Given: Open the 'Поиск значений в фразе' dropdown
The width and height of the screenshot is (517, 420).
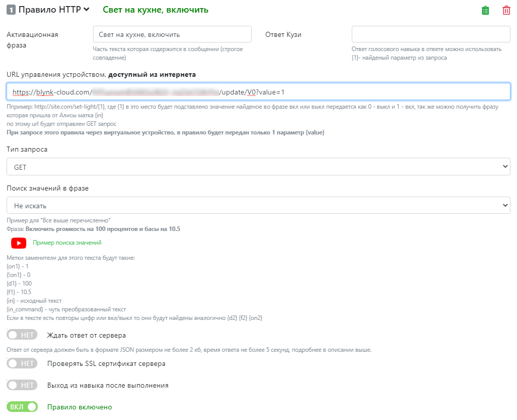Looking at the screenshot, I should (x=258, y=206).
